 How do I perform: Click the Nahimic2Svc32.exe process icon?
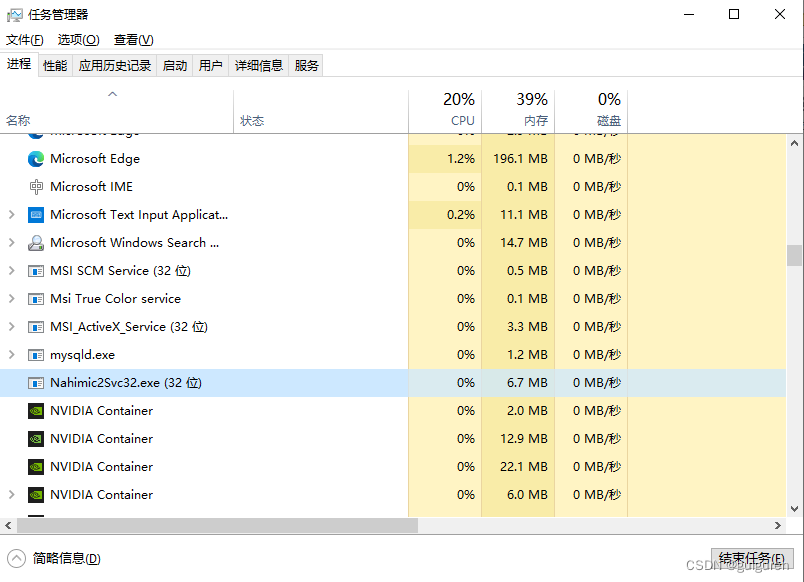coord(36,383)
